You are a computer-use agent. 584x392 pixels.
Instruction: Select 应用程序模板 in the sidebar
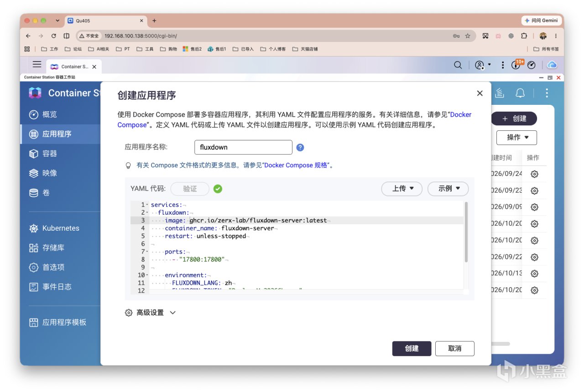pos(60,322)
